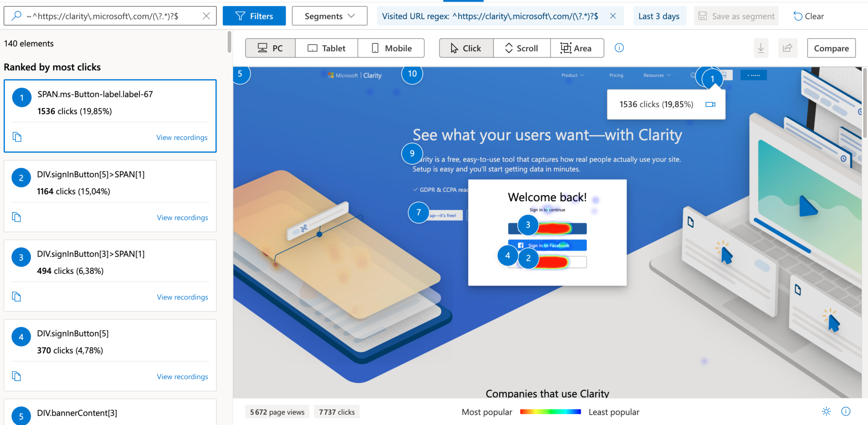
Task: Click the heatmap preview vertical scrollbar
Action: point(865,103)
